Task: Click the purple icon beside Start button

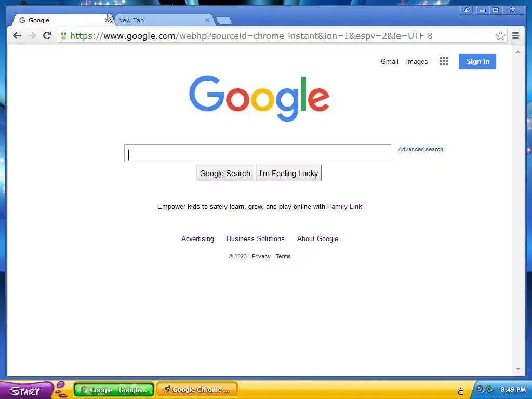Action: [61, 390]
